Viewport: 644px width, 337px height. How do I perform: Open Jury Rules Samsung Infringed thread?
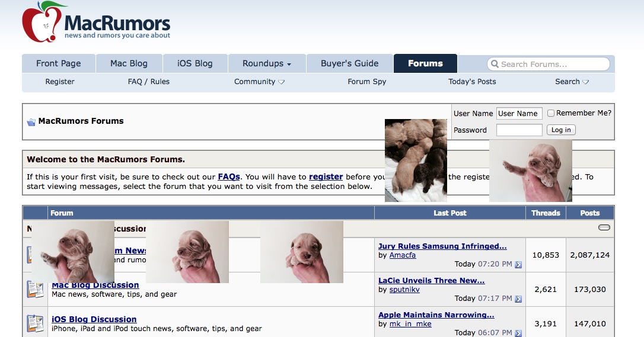442,246
